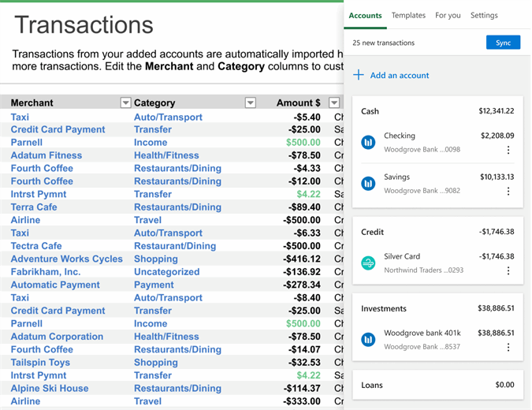Select the Uncategorized category cell for Fabrikham
532x410 pixels.
(x=166, y=272)
